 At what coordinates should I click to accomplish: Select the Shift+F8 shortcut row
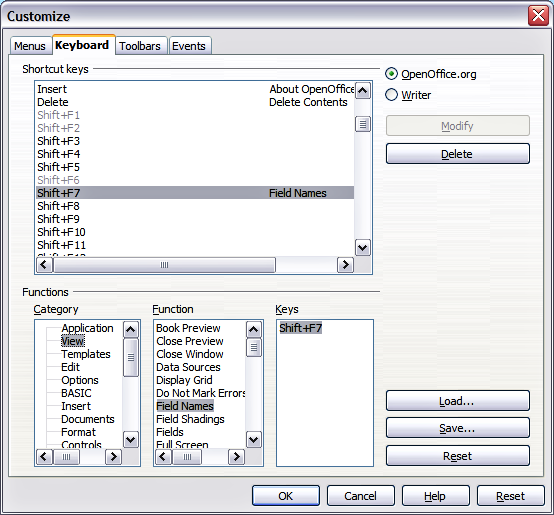195,206
